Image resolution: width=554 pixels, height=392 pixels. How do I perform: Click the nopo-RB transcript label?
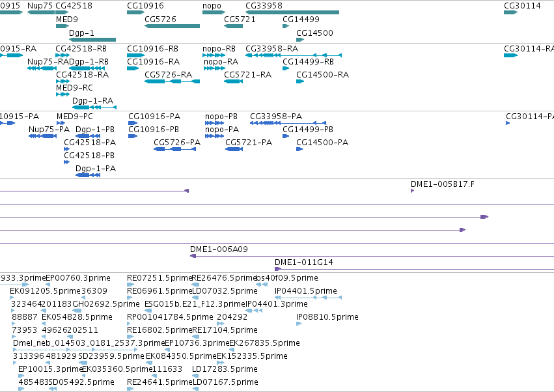click(x=219, y=48)
